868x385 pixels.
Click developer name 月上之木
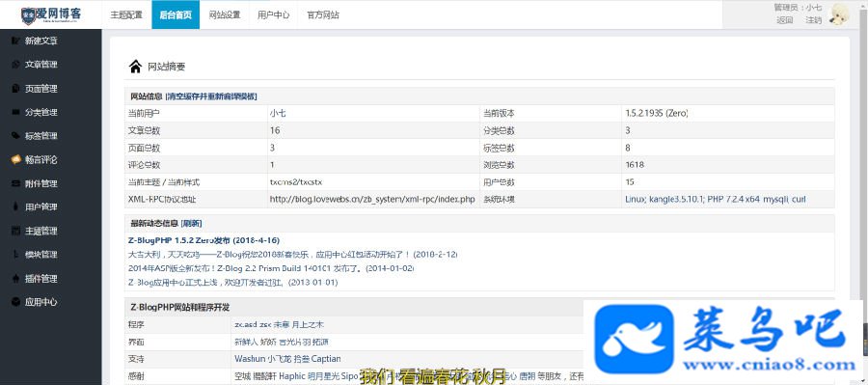click(309, 324)
